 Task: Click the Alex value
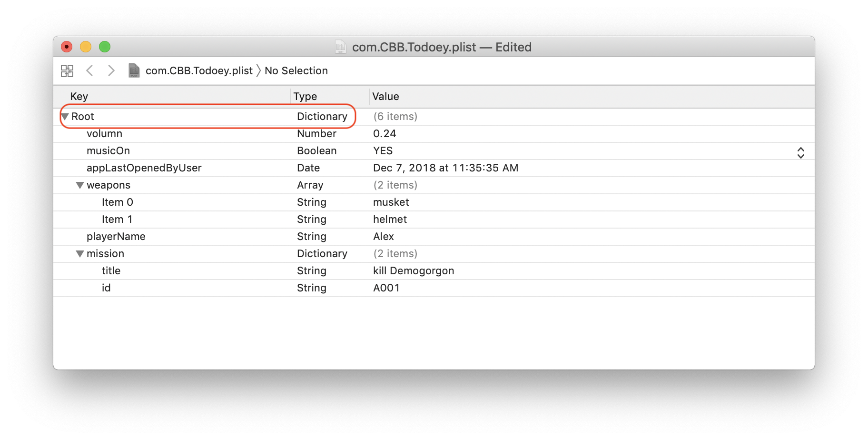point(384,236)
